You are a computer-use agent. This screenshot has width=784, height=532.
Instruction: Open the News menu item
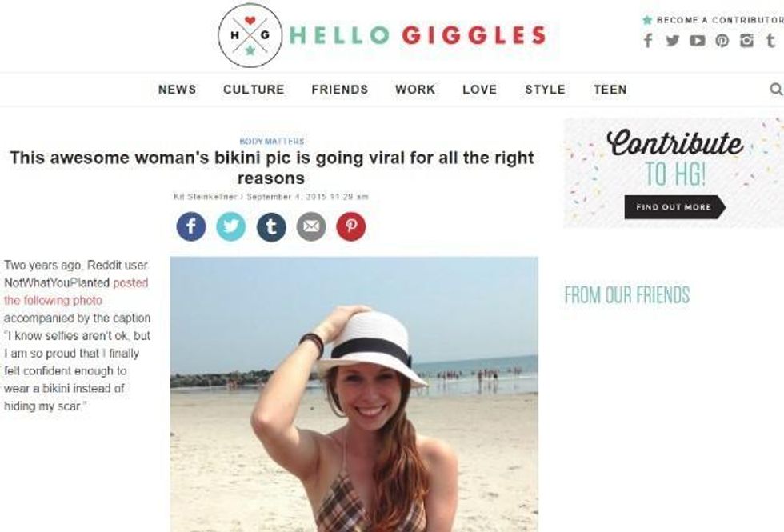tap(177, 90)
